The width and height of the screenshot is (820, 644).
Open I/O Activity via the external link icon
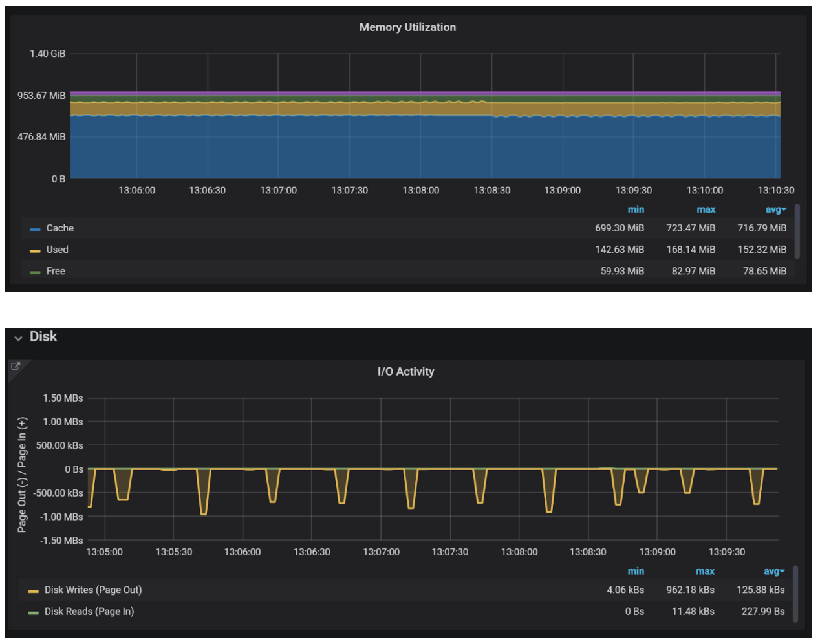click(15, 366)
